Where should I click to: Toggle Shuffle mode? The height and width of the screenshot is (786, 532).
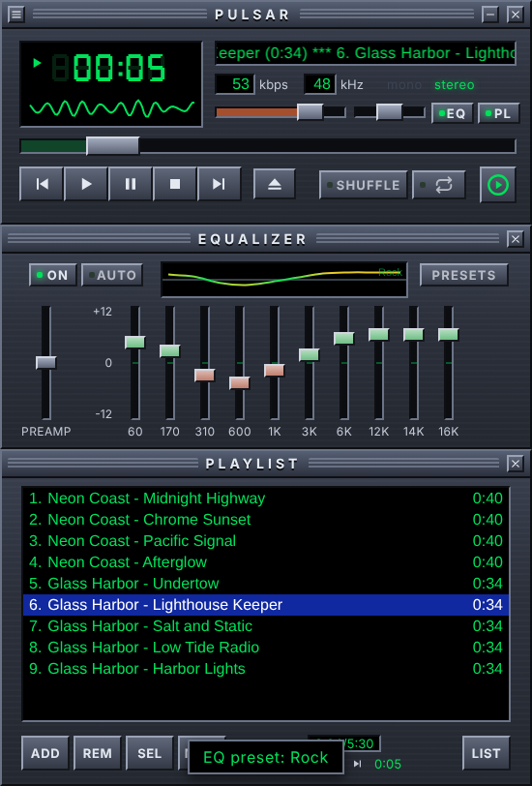364,185
